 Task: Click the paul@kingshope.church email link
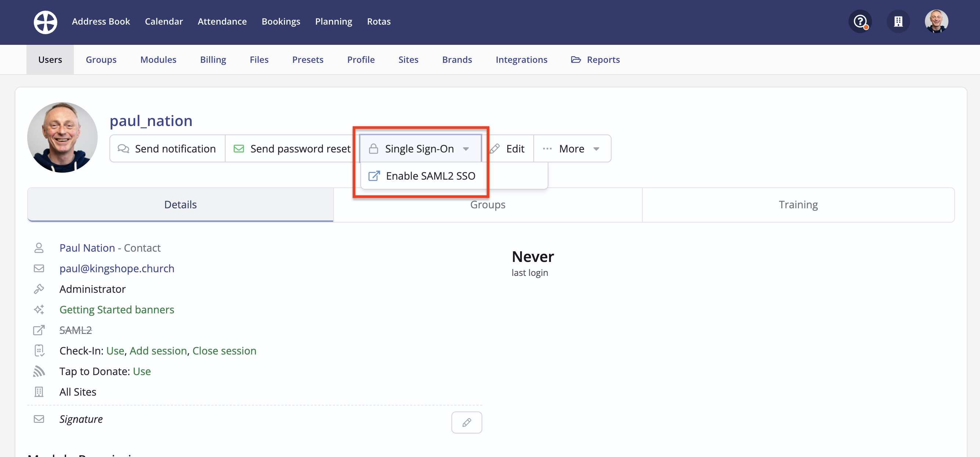point(117,268)
